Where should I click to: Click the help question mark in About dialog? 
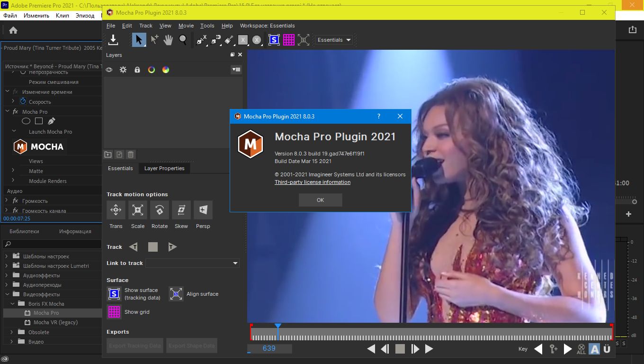point(378,116)
